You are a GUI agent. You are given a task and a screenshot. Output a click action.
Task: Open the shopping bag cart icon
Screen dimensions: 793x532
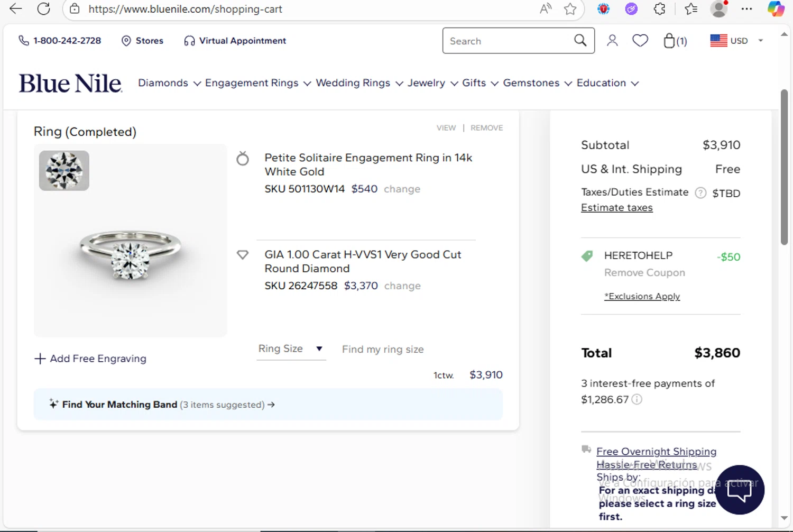675,41
